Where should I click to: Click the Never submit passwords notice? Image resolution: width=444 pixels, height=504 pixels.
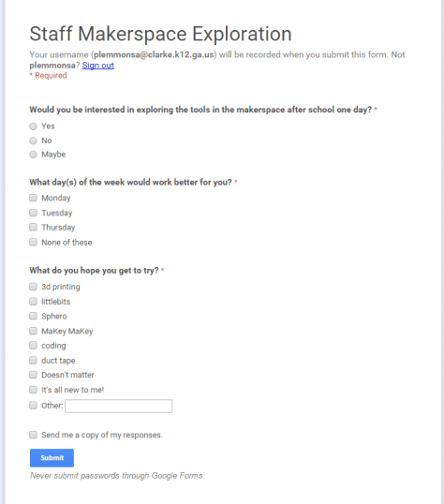(117, 476)
